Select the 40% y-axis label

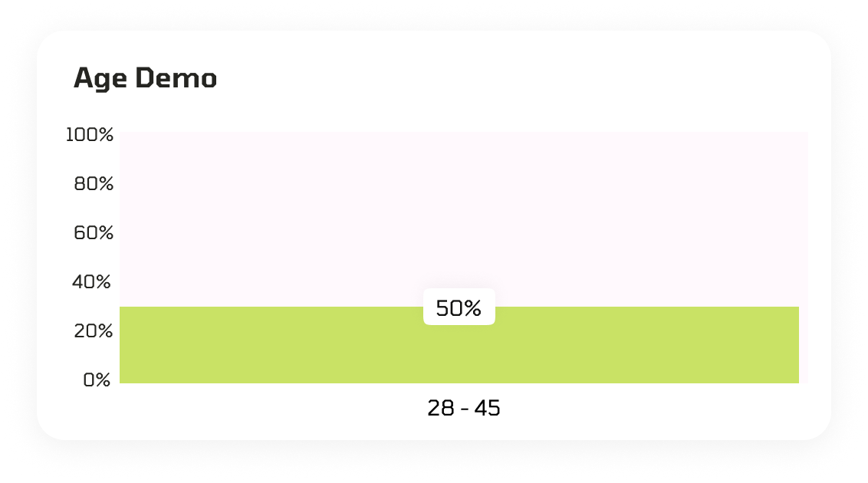[91, 281]
